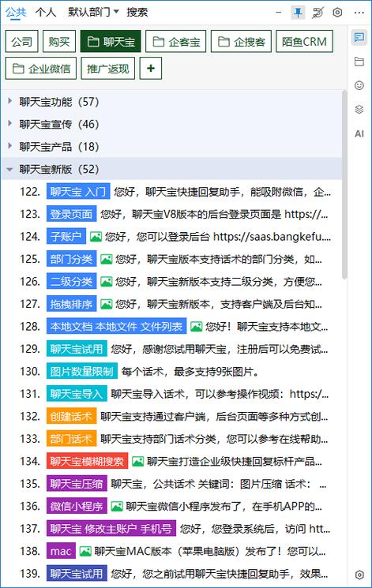
Task: Click image icon in row 134 聊天宝模糊搜索
Action: [x=137, y=462]
